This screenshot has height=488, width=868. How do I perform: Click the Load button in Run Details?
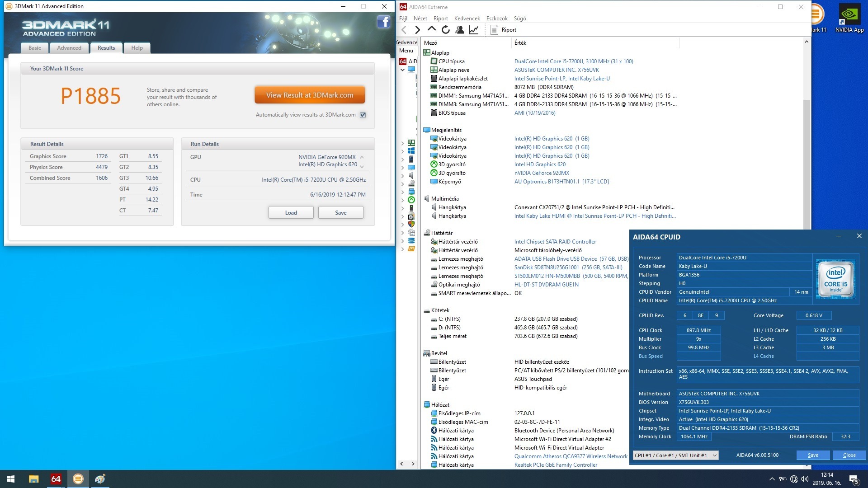(x=291, y=213)
